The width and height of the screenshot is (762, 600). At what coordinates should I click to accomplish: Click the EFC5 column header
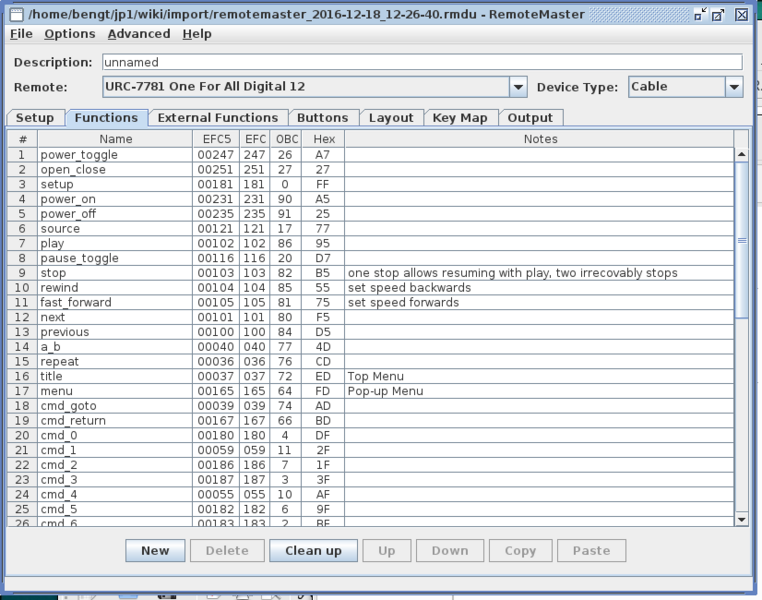[x=217, y=139]
